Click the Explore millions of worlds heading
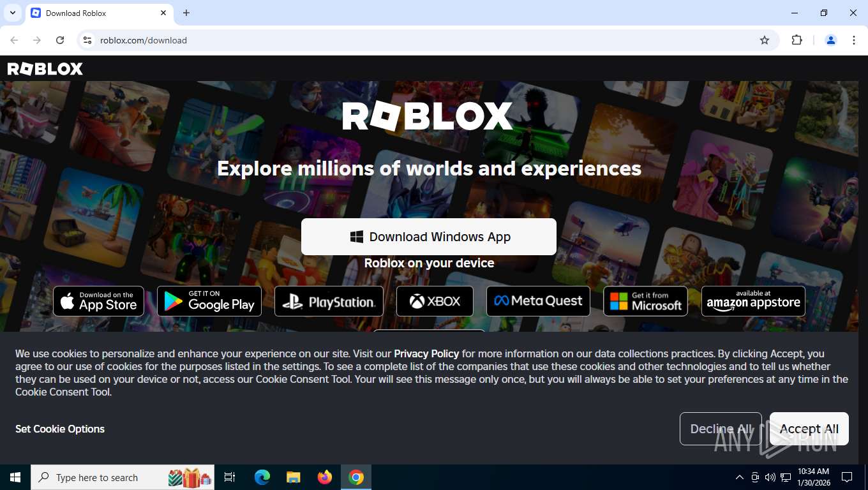The width and height of the screenshot is (868, 490). [x=429, y=168]
